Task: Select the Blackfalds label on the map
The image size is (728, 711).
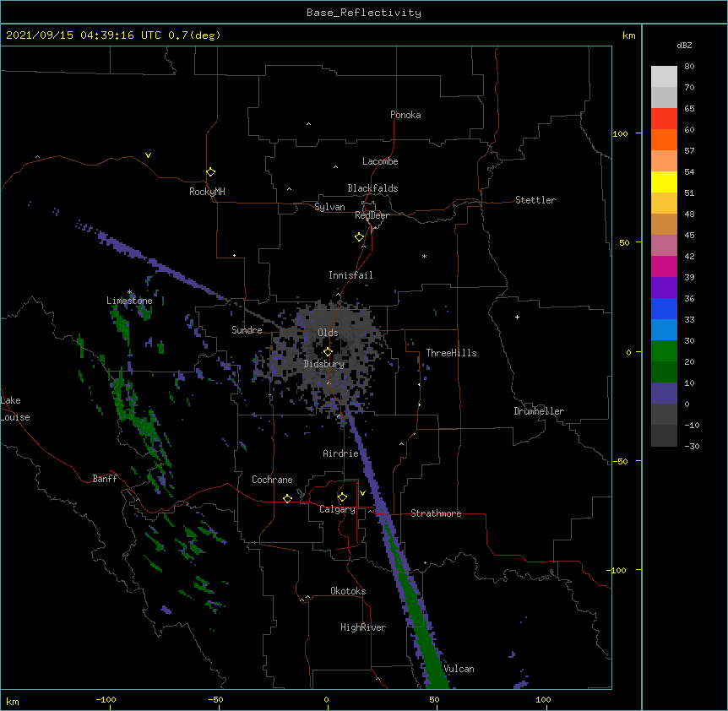Action: pyautogui.click(x=372, y=188)
